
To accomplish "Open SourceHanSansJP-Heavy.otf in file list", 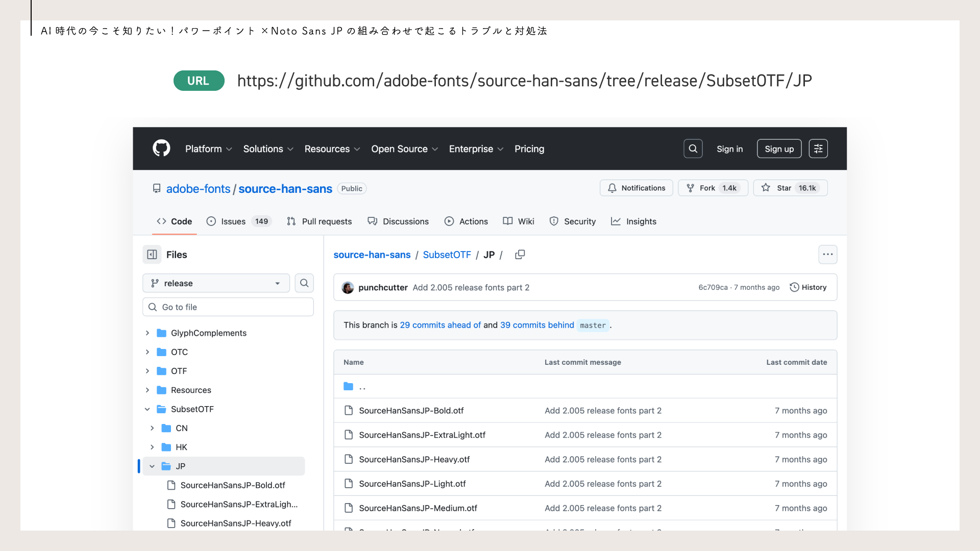I will tap(414, 459).
